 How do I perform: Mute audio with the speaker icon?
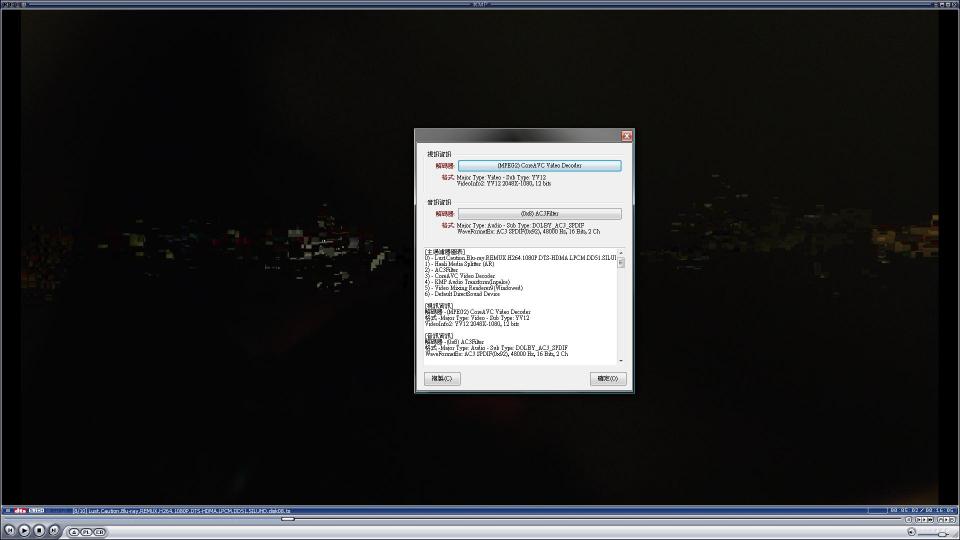tap(911, 531)
